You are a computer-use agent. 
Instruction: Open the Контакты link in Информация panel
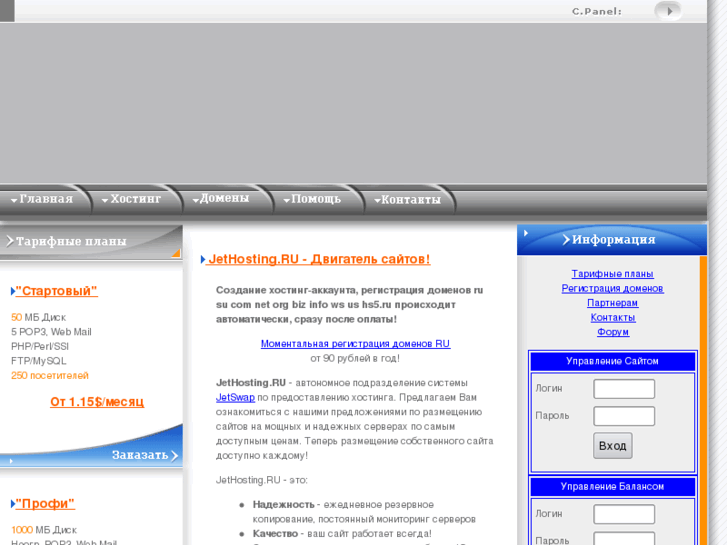tap(612, 318)
